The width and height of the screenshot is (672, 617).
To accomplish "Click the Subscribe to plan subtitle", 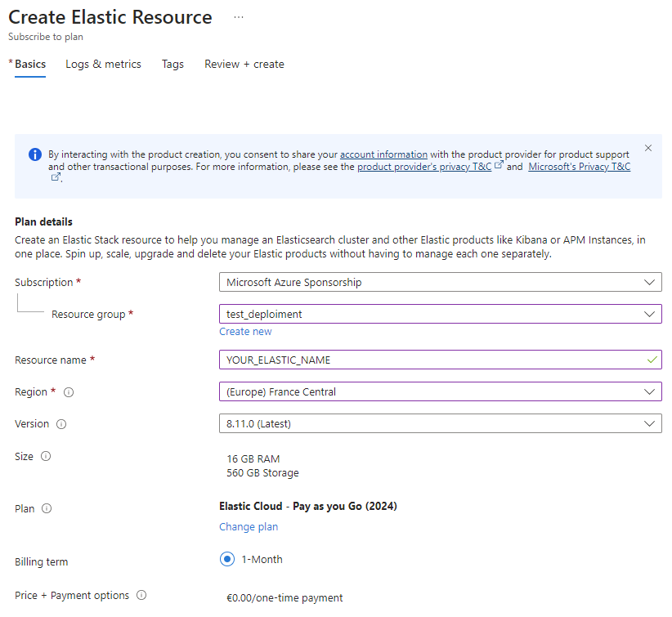I will click(46, 37).
